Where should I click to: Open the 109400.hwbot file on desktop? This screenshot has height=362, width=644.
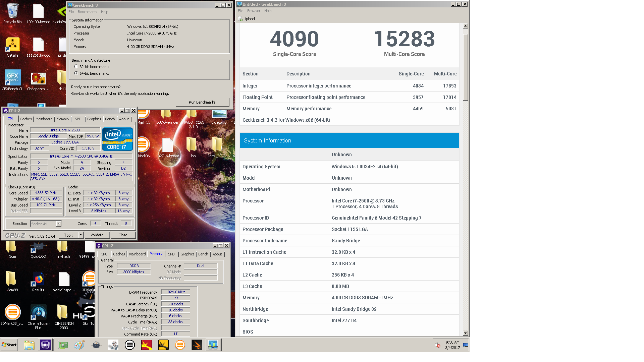pyautogui.click(x=38, y=13)
